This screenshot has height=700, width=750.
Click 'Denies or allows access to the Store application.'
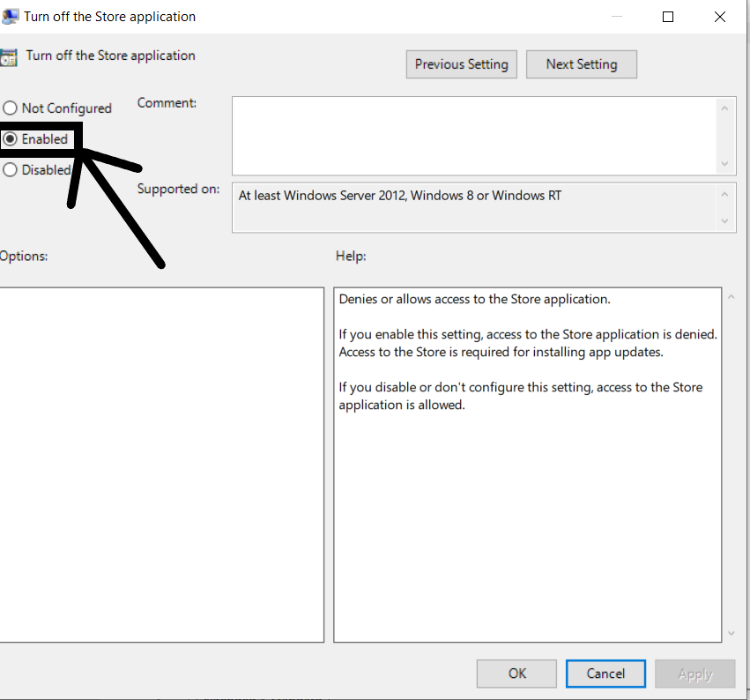pyautogui.click(x=474, y=299)
